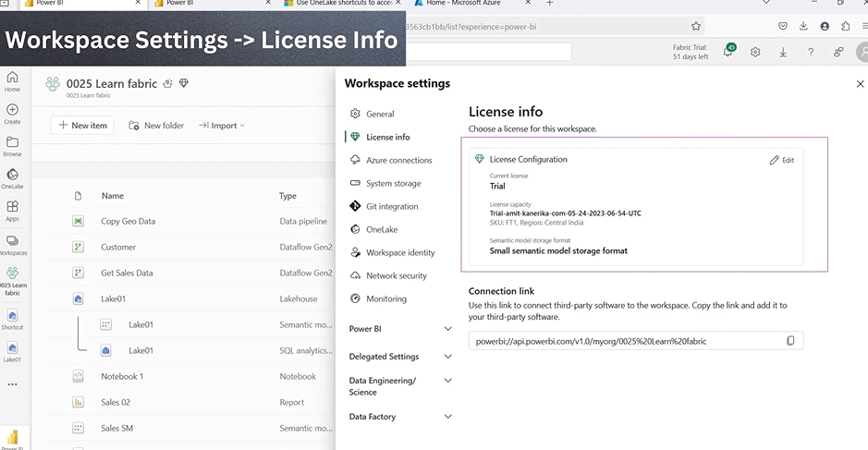
Task: Select License info settings page
Action: (x=380, y=138)
